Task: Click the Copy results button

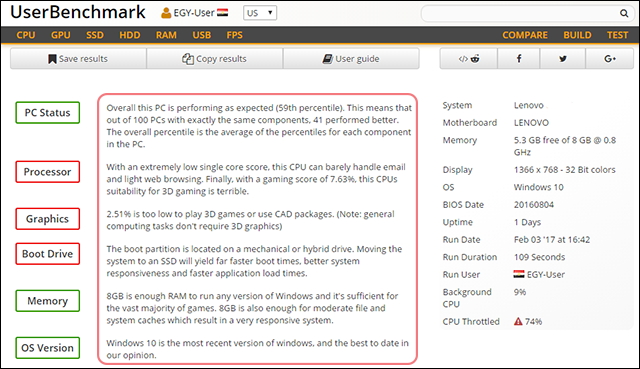Action: click(x=215, y=59)
